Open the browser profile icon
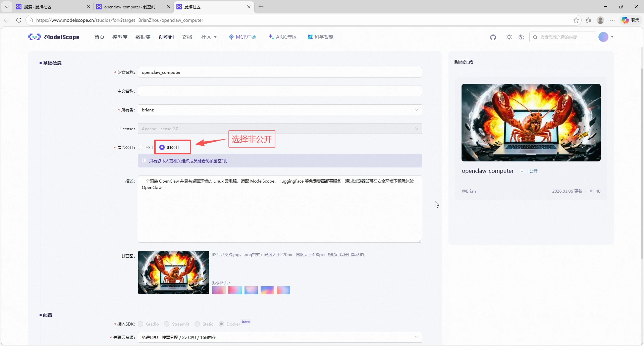This screenshot has height=346, width=644. coord(600,20)
